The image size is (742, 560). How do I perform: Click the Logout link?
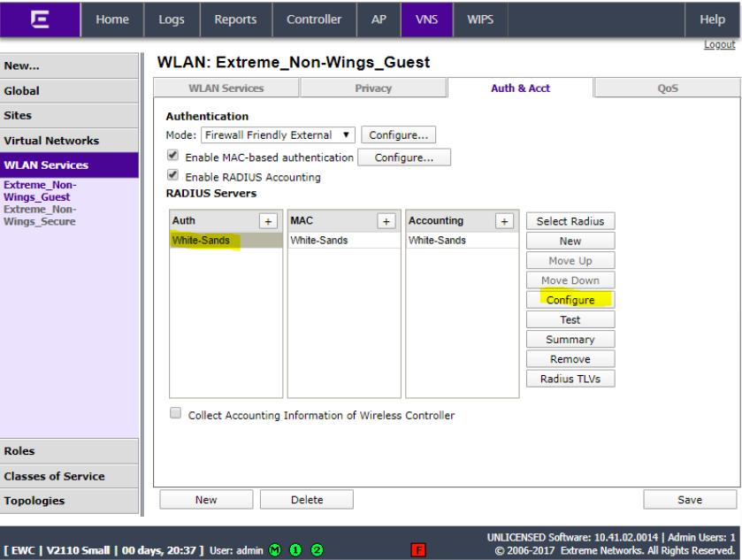click(x=719, y=44)
